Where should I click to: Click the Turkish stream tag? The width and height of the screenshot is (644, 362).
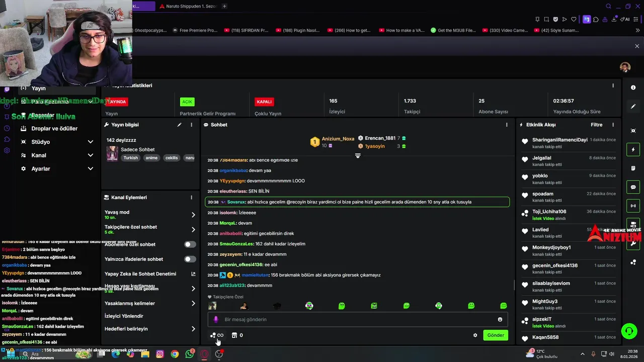(131, 158)
